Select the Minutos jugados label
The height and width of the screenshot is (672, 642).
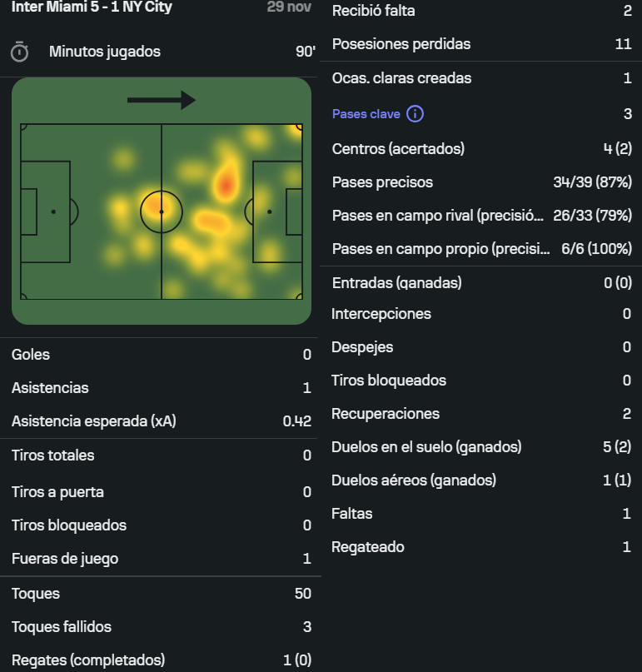(x=105, y=52)
